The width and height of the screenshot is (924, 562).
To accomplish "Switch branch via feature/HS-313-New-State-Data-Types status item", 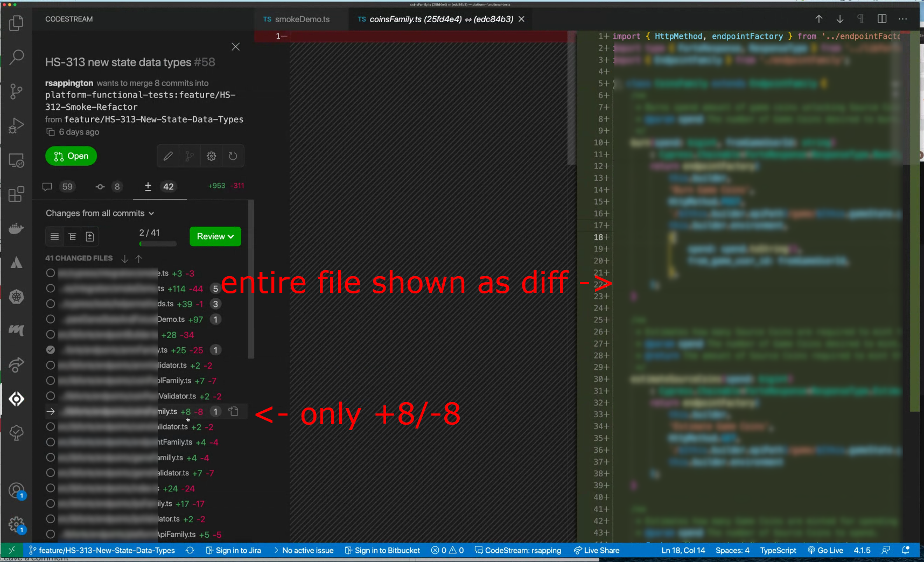I will [102, 550].
